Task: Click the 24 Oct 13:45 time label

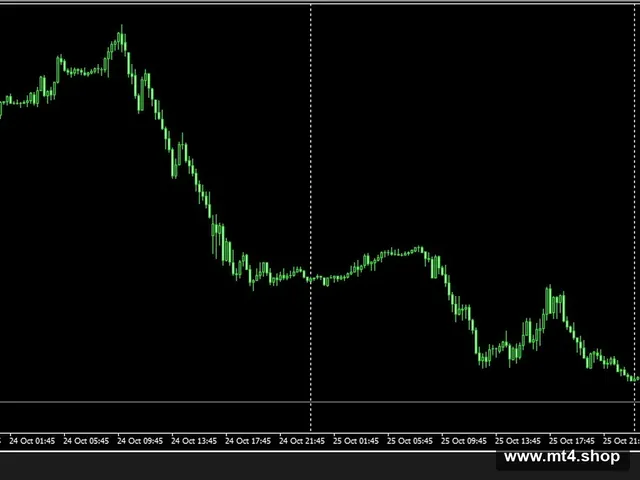Action: click(x=194, y=441)
